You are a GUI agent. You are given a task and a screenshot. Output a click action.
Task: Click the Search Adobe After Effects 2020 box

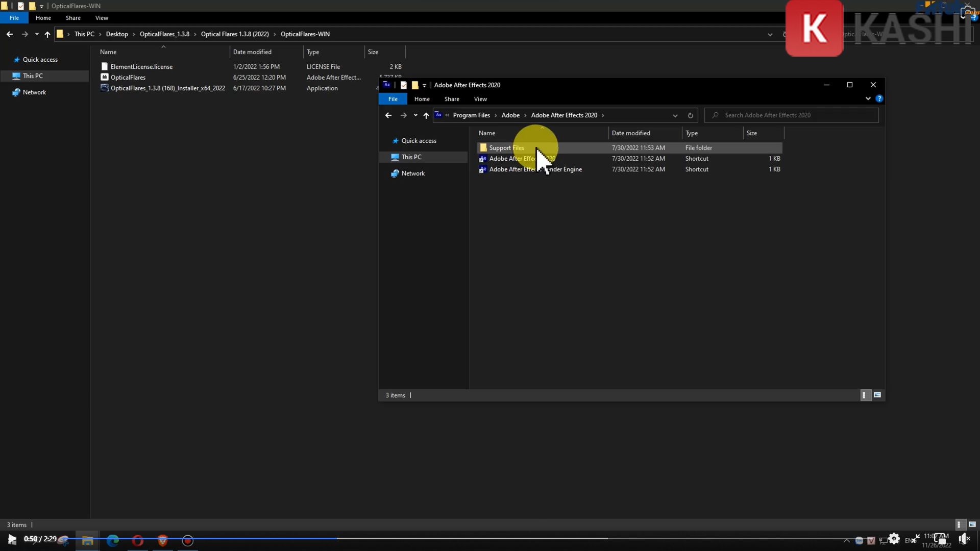pyautogui.click(x=791, y=115)
